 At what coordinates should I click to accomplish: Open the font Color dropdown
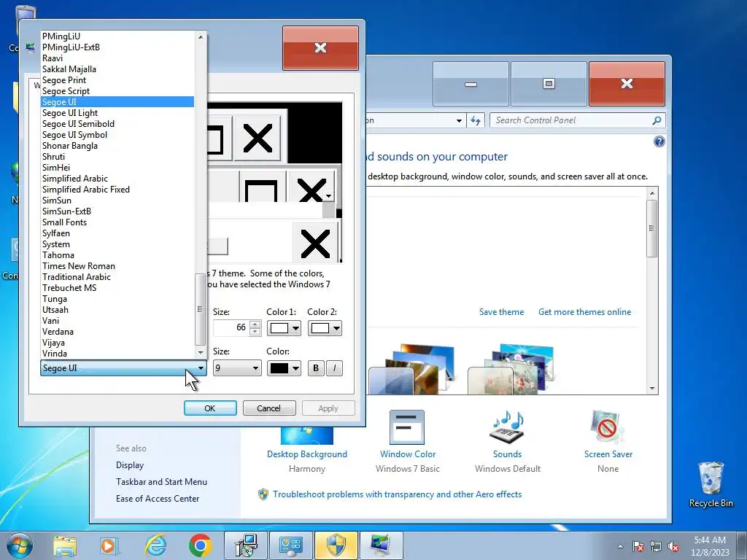[x=284, y=368]
